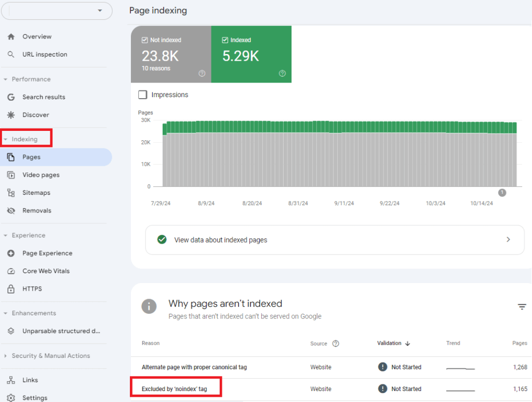Open URL inspection with the magnifier icon
532x402 pixels.
tap(11, 54)
